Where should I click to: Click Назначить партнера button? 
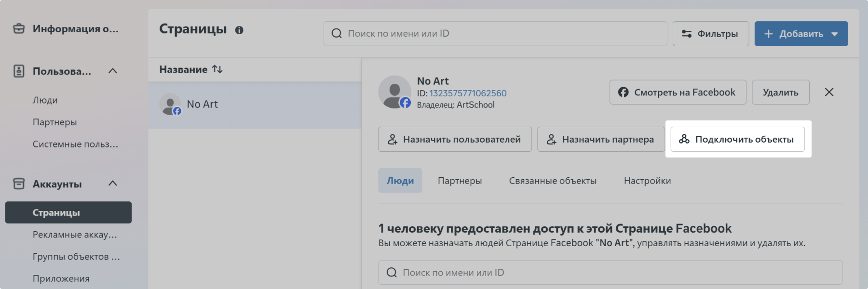point(601,139)
